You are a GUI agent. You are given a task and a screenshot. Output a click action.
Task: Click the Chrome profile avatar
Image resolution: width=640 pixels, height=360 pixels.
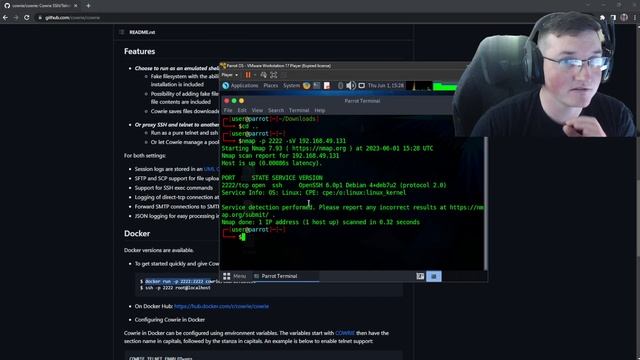coord(624,18)
